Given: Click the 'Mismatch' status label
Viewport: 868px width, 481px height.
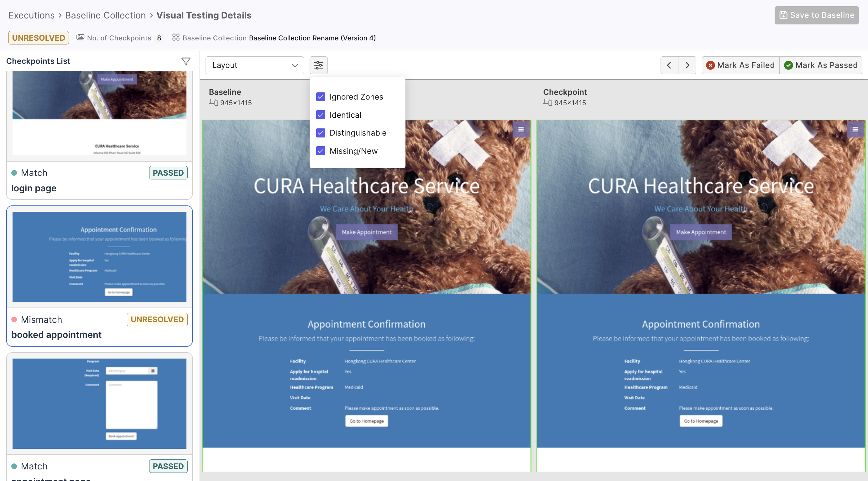Looking at the screenshot, I should coord(41,320).
